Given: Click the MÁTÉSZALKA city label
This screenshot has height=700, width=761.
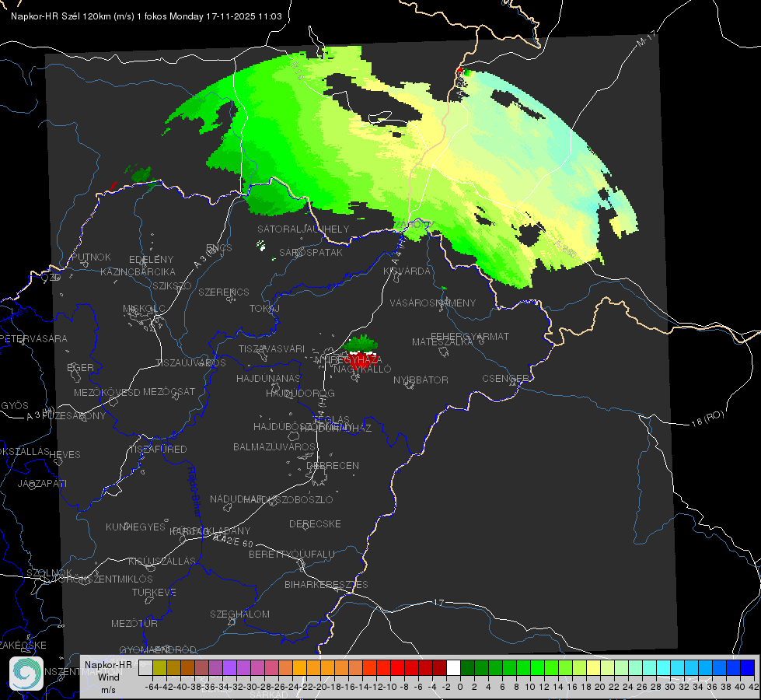Looking at the screenshot, I should click(442, 342).
